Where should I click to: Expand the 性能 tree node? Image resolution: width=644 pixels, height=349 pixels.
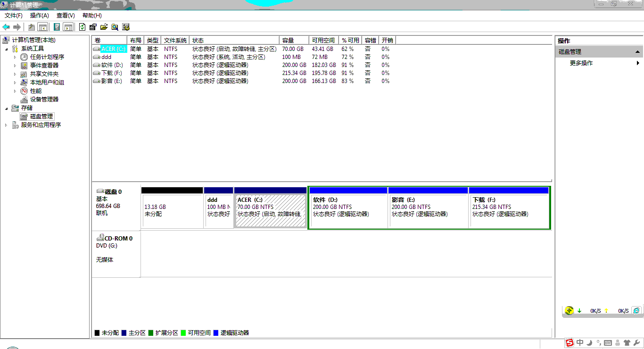pos(15,91)
